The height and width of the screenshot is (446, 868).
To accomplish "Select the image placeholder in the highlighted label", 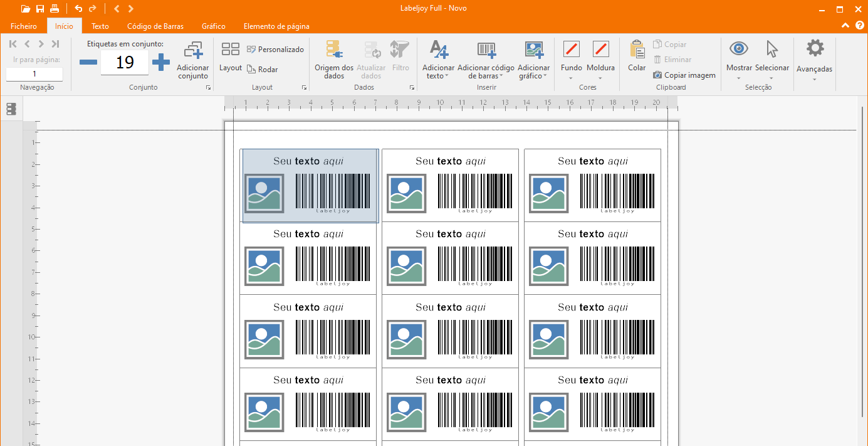I will (x=264, y=193).
